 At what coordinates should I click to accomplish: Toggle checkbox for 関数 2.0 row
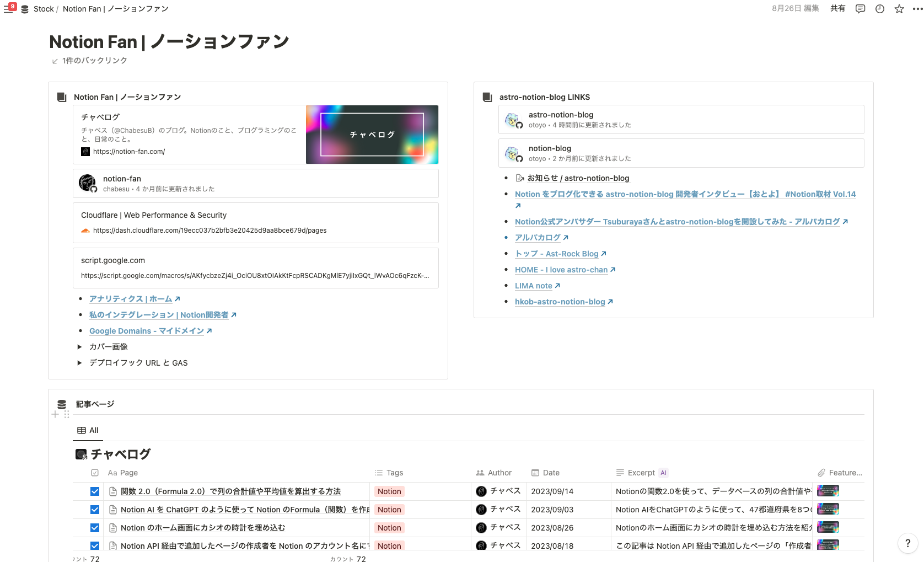tap(95, 491)
